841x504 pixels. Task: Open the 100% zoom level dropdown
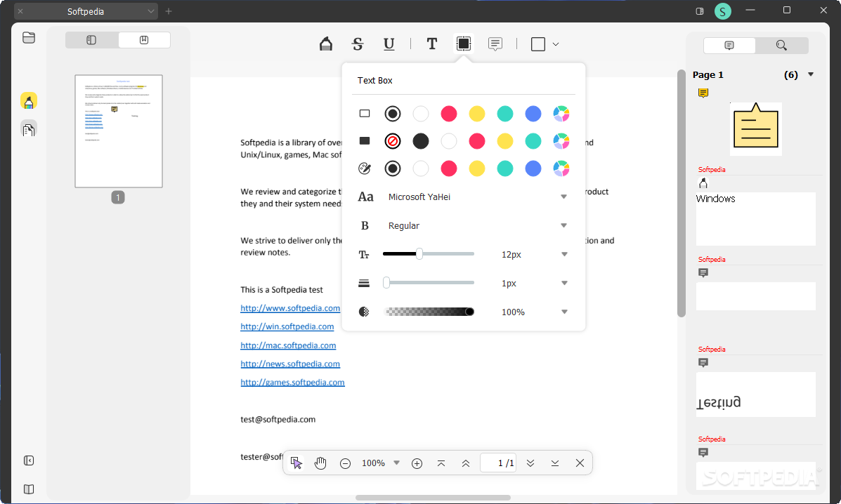(x=396, y=463)
